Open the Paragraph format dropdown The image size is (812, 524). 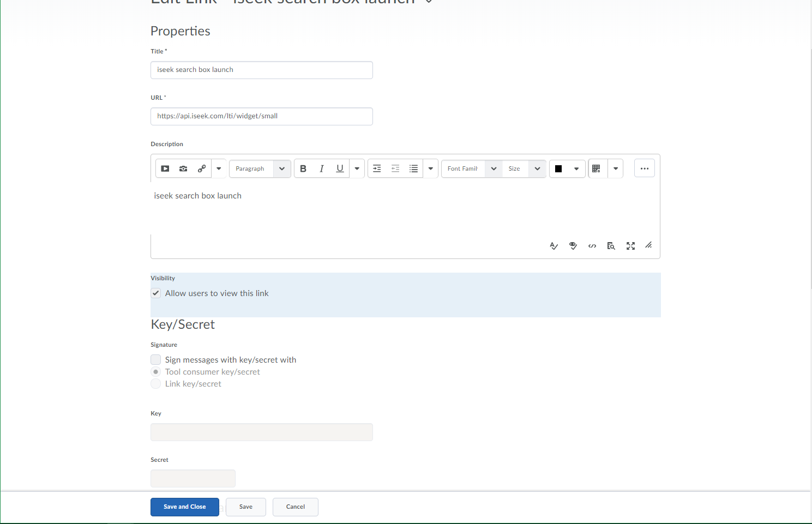pos(260,168)
